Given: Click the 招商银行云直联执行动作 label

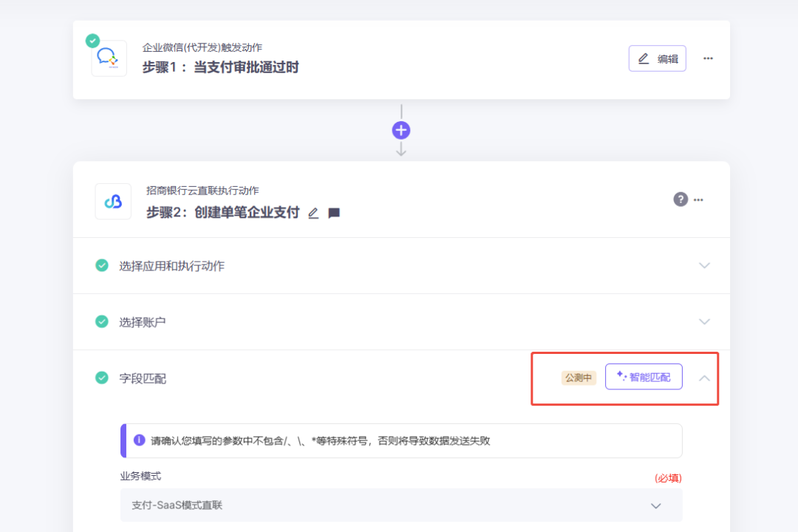Looking at the screenshot, I should pos(202,191).
